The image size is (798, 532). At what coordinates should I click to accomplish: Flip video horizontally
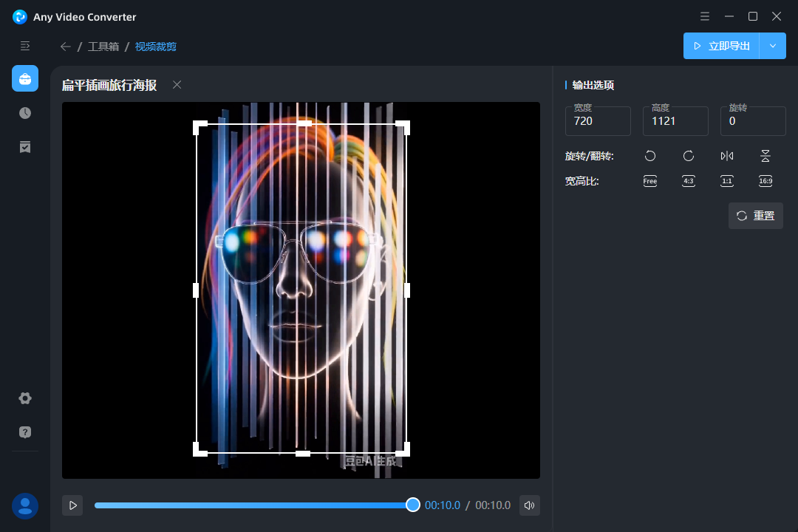coord(727,156)
